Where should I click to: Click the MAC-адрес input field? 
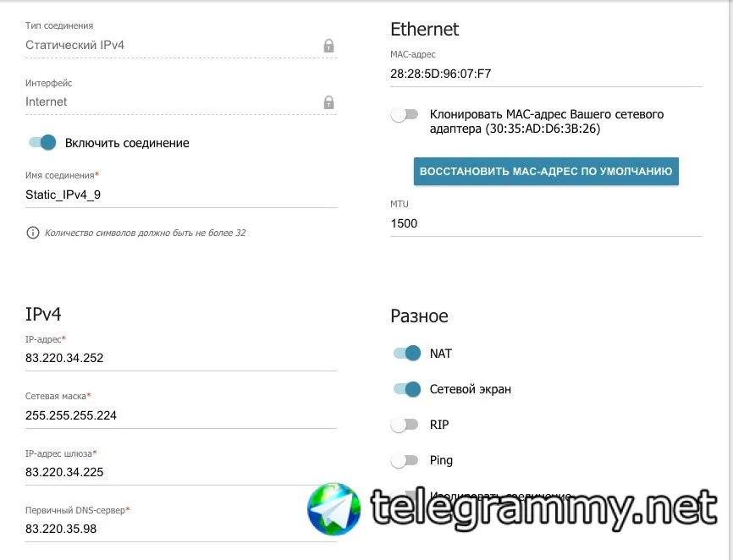[x=546, y=74]
